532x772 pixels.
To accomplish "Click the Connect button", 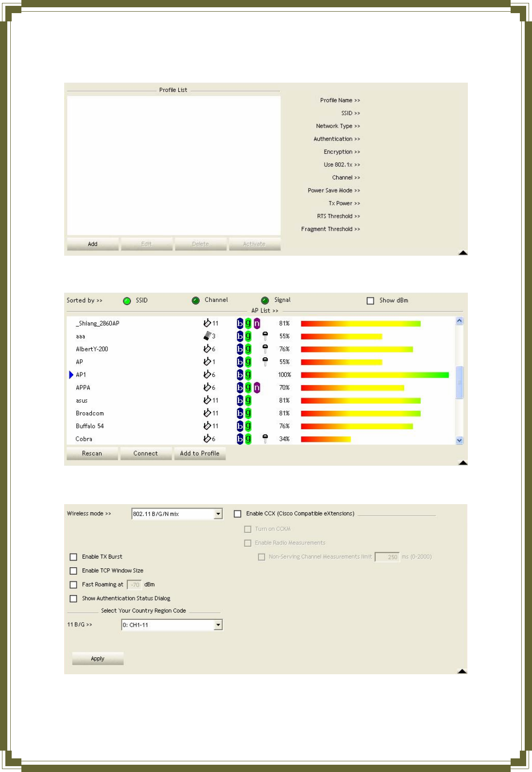I will coord(146,454).
